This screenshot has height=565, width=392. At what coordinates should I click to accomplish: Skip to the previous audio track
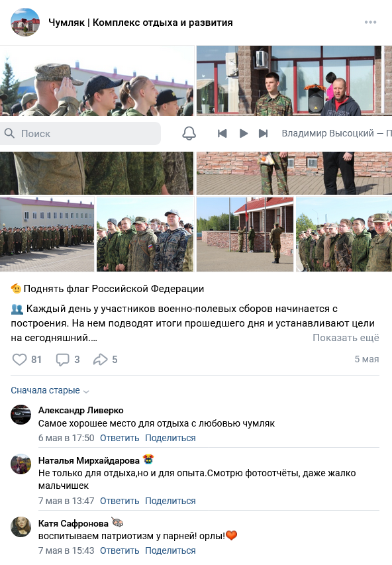click(222, 133)
